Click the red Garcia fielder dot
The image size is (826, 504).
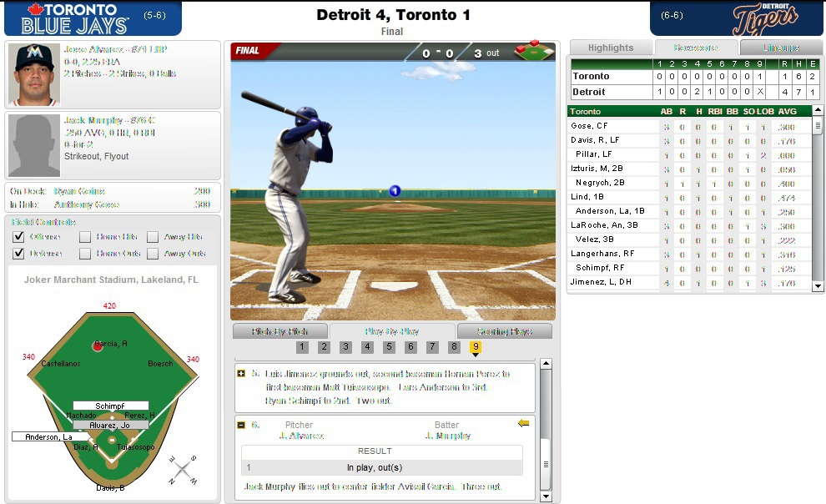coord(98,346)
